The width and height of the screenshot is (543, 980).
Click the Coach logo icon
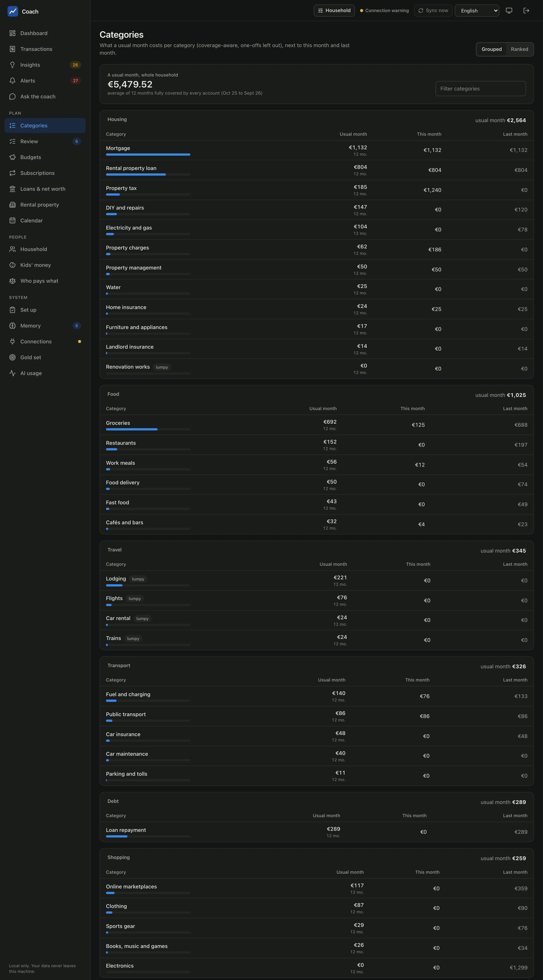click(x=13, y=11)
